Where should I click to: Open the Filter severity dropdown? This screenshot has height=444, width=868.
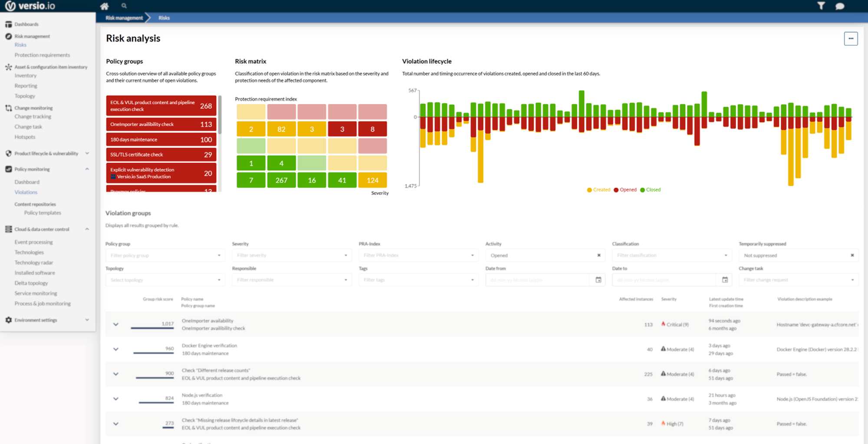(x=292, y=255)
